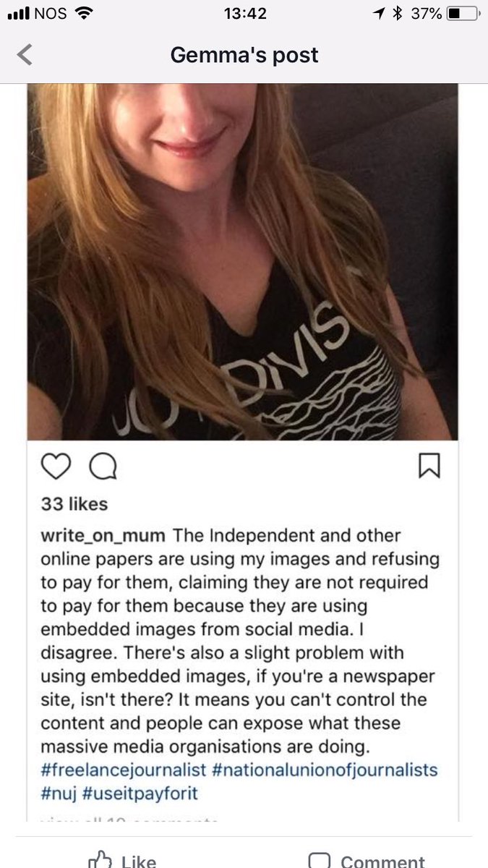This screenshot has height=868, width=488.
Task: Tap the Facebook Comment bubble icon
Action: pos(320,859)
